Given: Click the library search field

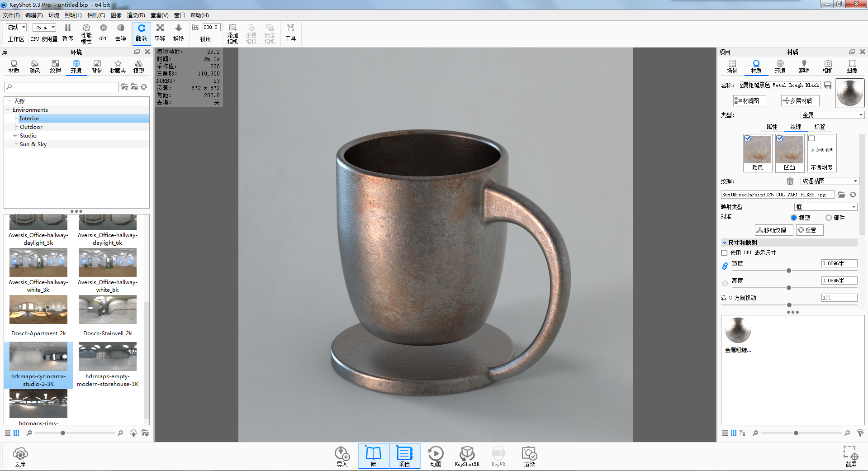Looking at the screenshot, I should click(62, 87).
